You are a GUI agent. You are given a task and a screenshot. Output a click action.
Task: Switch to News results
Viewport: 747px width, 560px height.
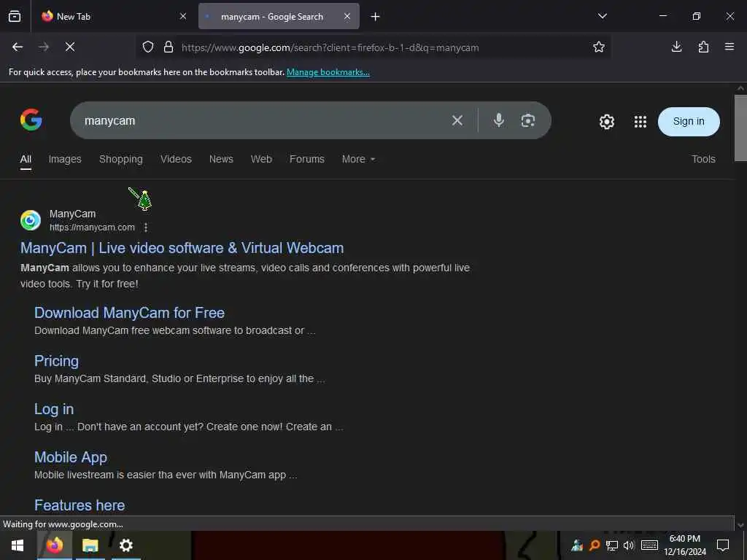coord(221,159)
